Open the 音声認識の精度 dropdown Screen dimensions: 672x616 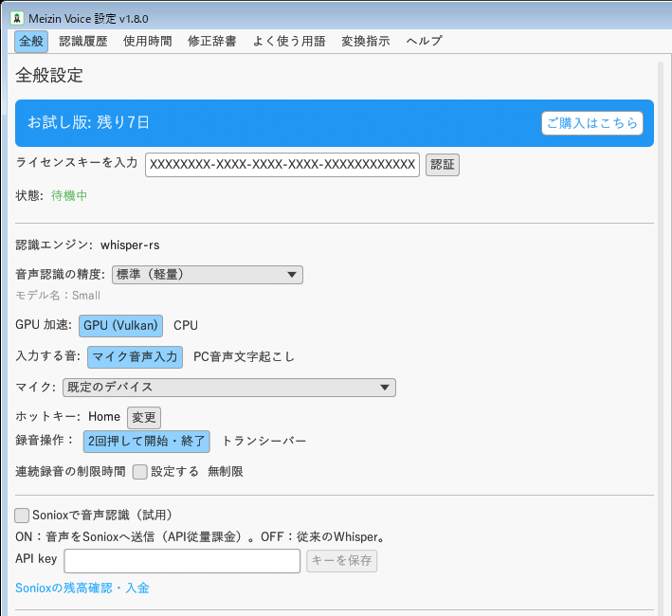click(x=208, y=275)
